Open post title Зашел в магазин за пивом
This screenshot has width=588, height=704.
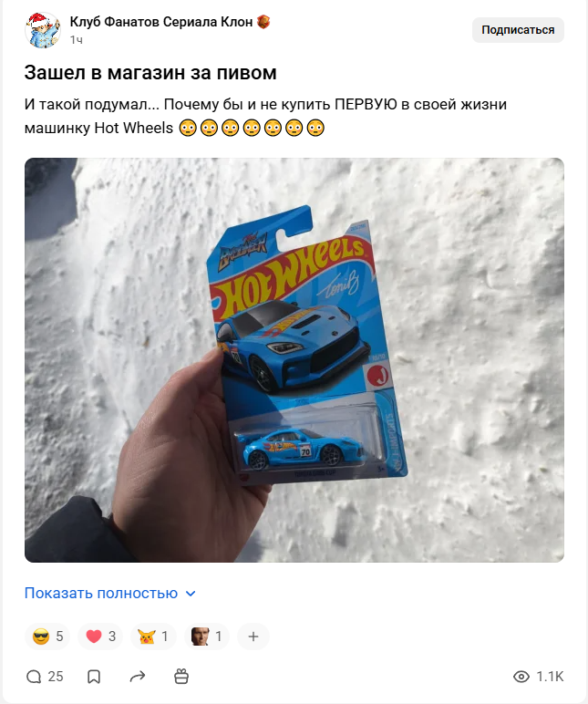150,73
